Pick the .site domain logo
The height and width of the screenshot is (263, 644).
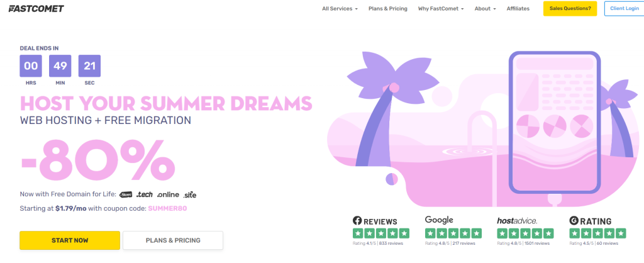tap(190, 195)
